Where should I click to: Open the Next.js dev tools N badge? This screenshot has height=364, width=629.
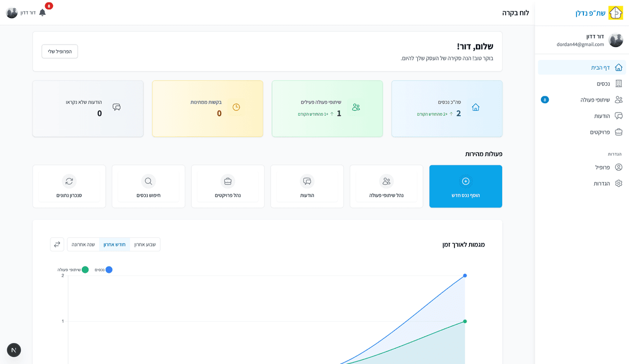[x=14, y=350]
